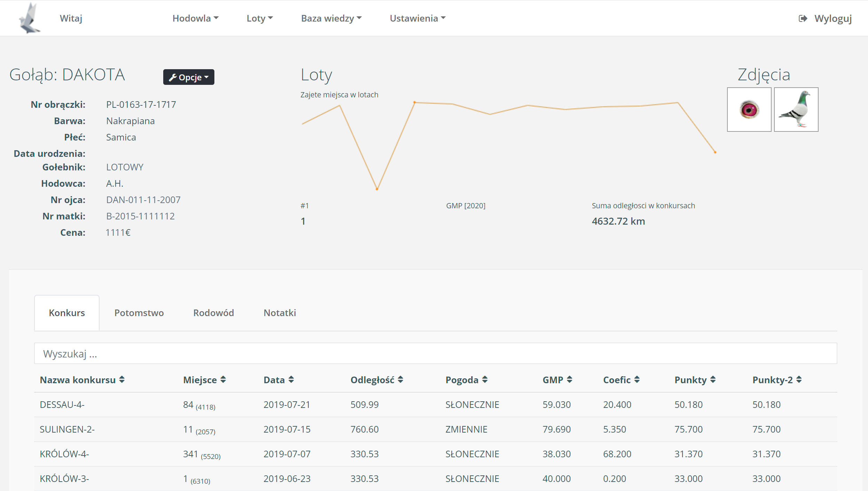868x491 pixels.
Task: Sort by Coefic column arrows
Action: 637,380
